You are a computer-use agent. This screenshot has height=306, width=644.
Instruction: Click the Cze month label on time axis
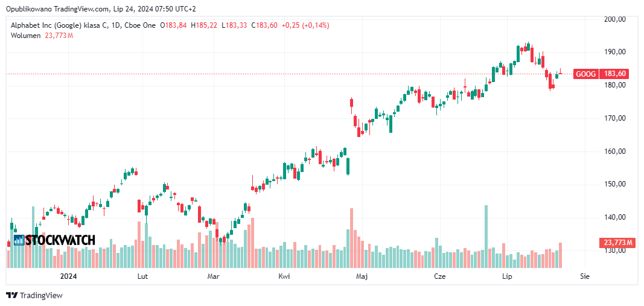coord(440,276)
